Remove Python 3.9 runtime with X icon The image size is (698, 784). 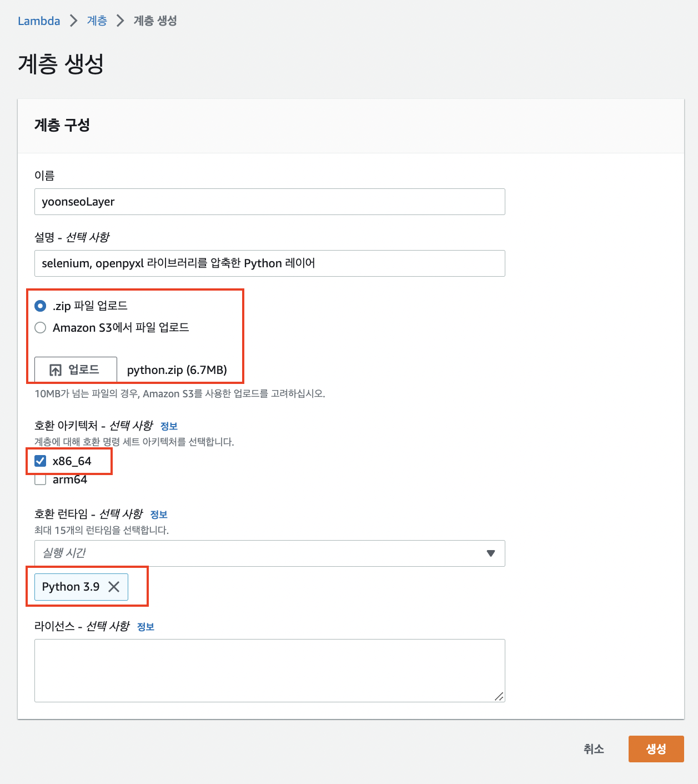pos(114,587)
